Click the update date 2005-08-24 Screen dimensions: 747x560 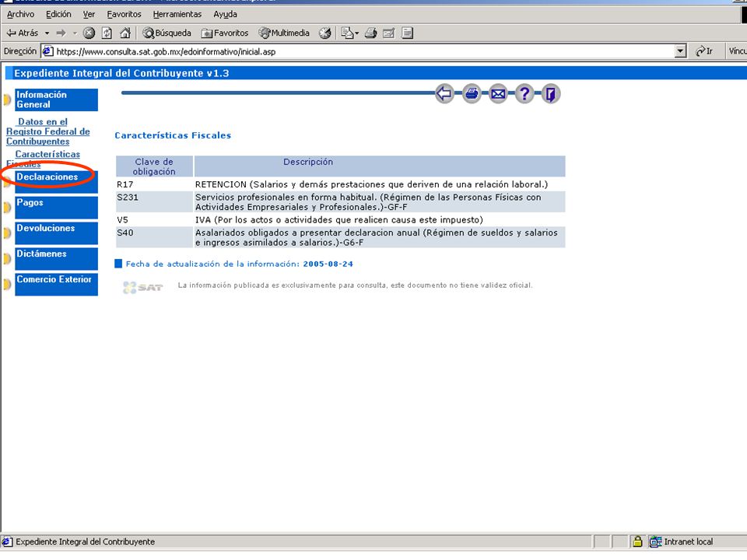pyautogui.click(x=328, y=264)
